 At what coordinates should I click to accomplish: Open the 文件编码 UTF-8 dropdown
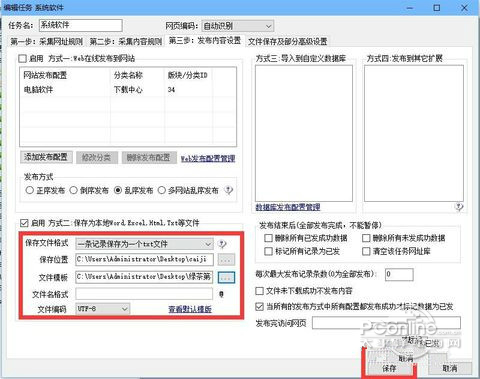point(103,309)
